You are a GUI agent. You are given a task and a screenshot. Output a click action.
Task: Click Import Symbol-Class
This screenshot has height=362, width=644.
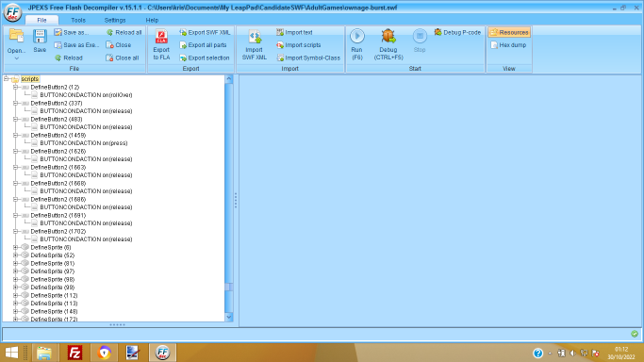click(308, 58)
